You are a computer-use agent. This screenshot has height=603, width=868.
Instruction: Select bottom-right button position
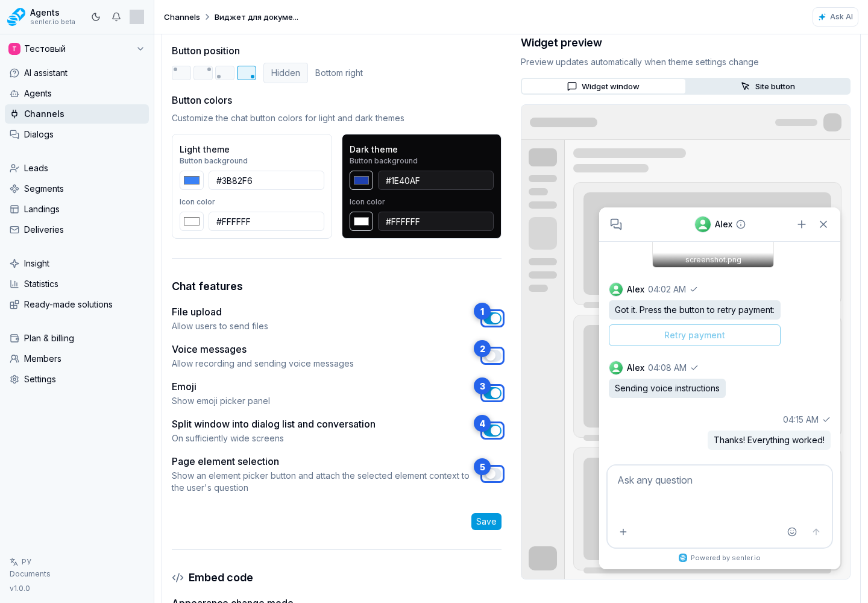(247, 73)
